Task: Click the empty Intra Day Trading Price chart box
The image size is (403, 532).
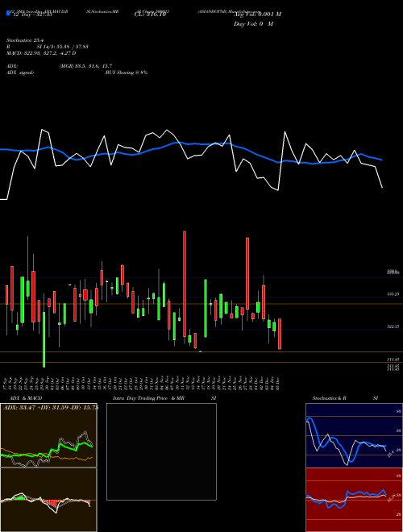Action: (x=161, y=451)
